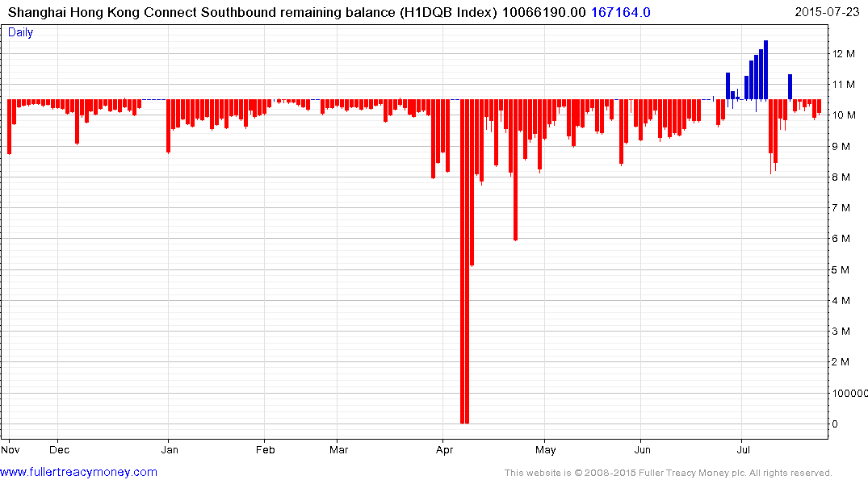868x484 pixels.
Task: Click the tallest blue bar in July
Action: tap(765, 70)
